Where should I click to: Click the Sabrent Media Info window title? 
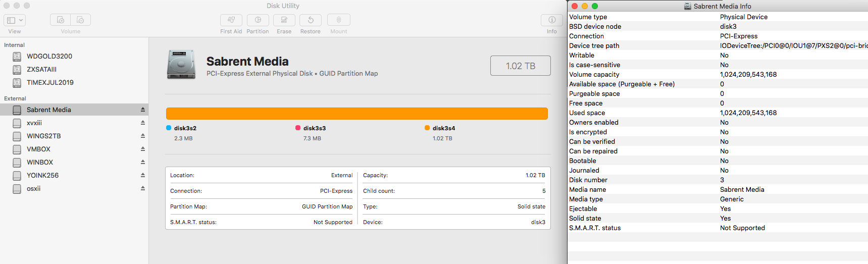[722, 6]
